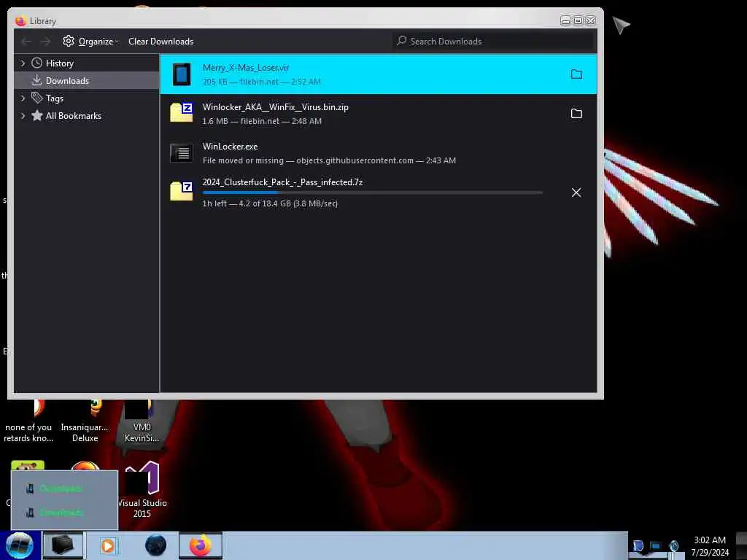Viewport: 747px width, 560px height.
Task: Open the Organize menu
Action: pos(90,42)
